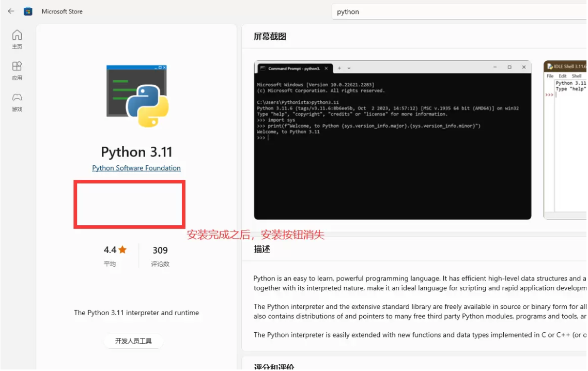Image resolution: width=588 pixels, height=371 pixels.
Task: Click the 4.4 average rating
Action: pyautogui.click(x=110, y=250)
